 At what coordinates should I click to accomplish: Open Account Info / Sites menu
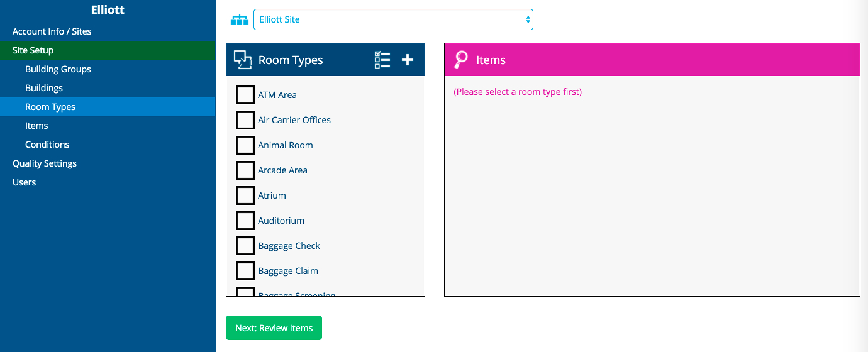52,31
